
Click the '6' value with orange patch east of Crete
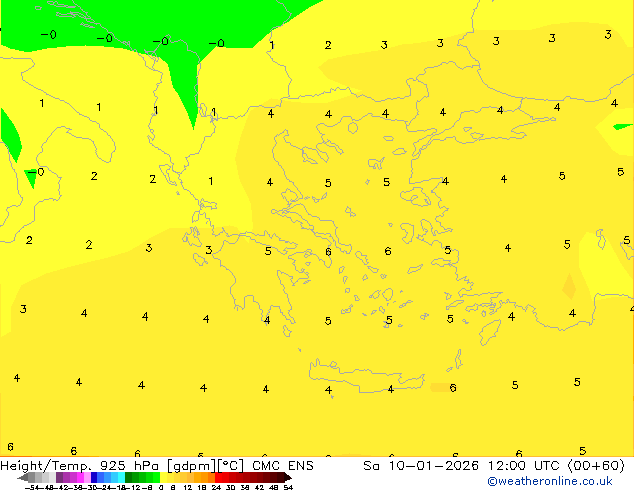[x=453, y=388]
